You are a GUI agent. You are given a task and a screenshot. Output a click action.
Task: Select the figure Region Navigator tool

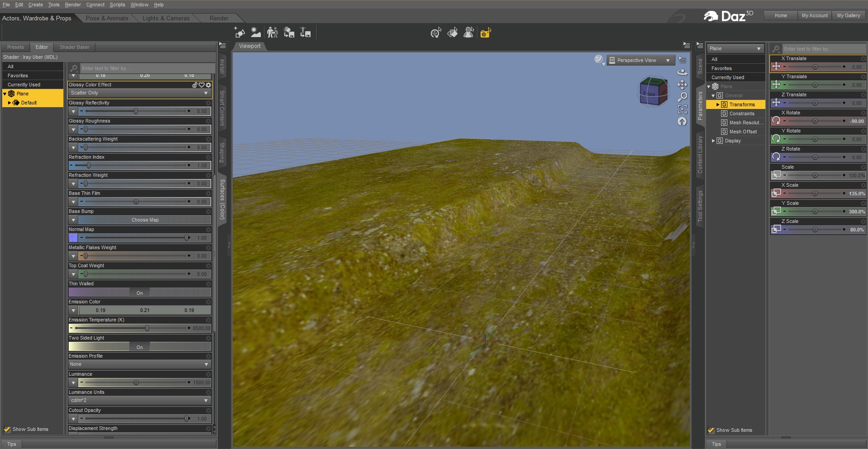point(469,33)
